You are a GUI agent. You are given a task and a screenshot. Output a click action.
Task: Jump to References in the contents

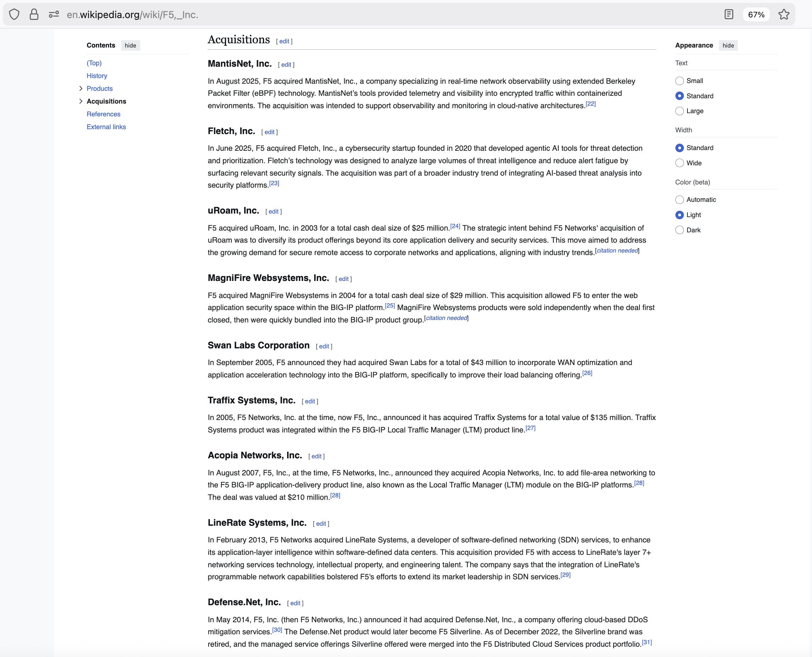tap(103, 114)
